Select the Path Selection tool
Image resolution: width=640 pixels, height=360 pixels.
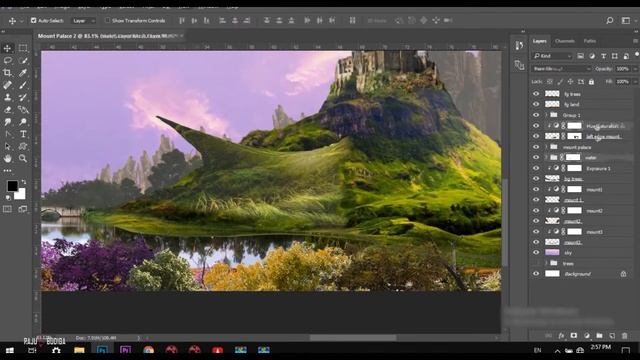tap(7, 146)
